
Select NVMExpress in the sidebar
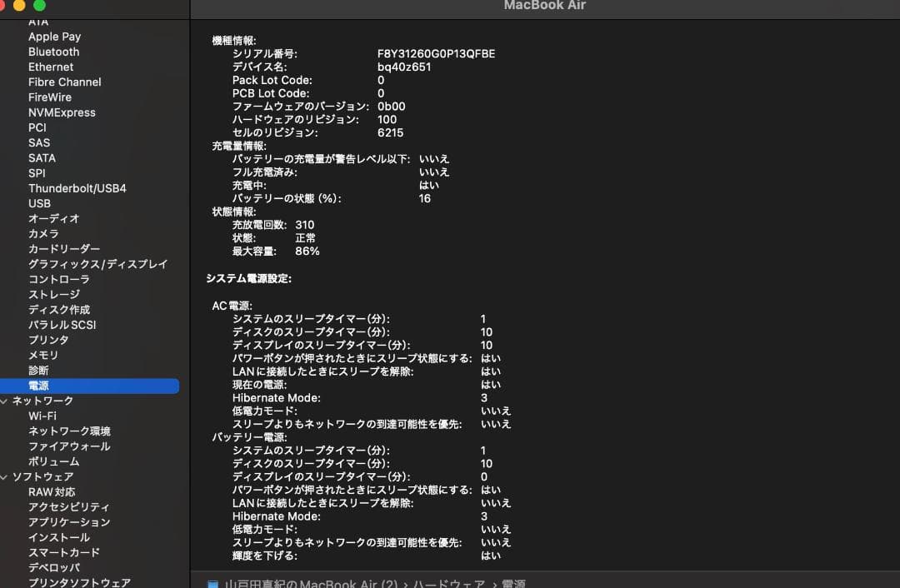62,112
